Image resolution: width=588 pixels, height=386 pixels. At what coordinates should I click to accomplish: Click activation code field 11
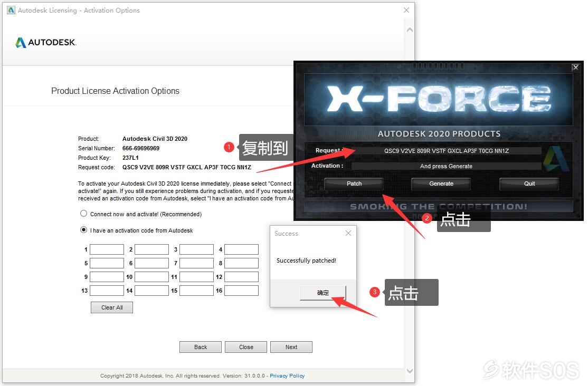pyautogui.click(x=196, y=277)
